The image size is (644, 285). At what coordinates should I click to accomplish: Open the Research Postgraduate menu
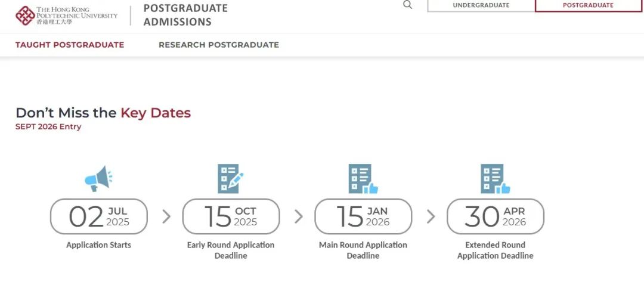pyautogui.click(x=219, y=45)
